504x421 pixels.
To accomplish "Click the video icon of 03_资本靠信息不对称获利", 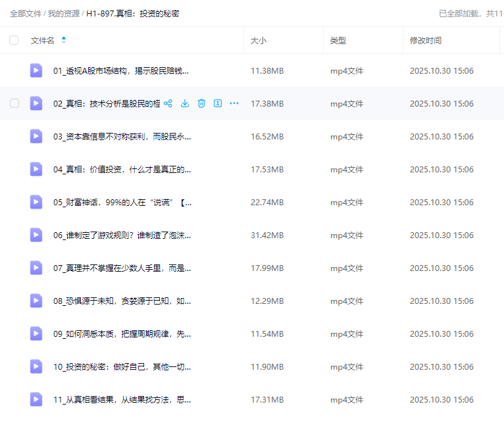I will coord(36,136).
